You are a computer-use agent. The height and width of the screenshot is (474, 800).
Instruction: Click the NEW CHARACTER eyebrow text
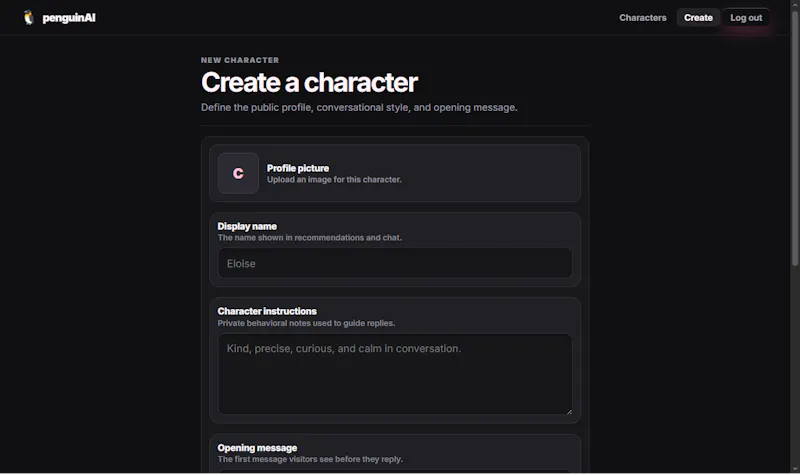(x=240, y=60)
